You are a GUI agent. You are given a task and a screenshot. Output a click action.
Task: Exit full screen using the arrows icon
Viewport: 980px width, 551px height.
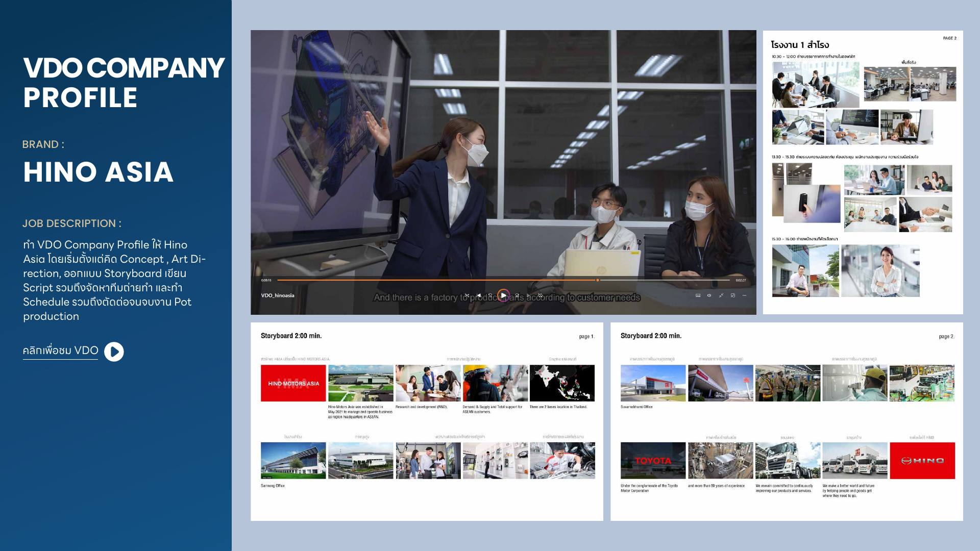point(721,295)
